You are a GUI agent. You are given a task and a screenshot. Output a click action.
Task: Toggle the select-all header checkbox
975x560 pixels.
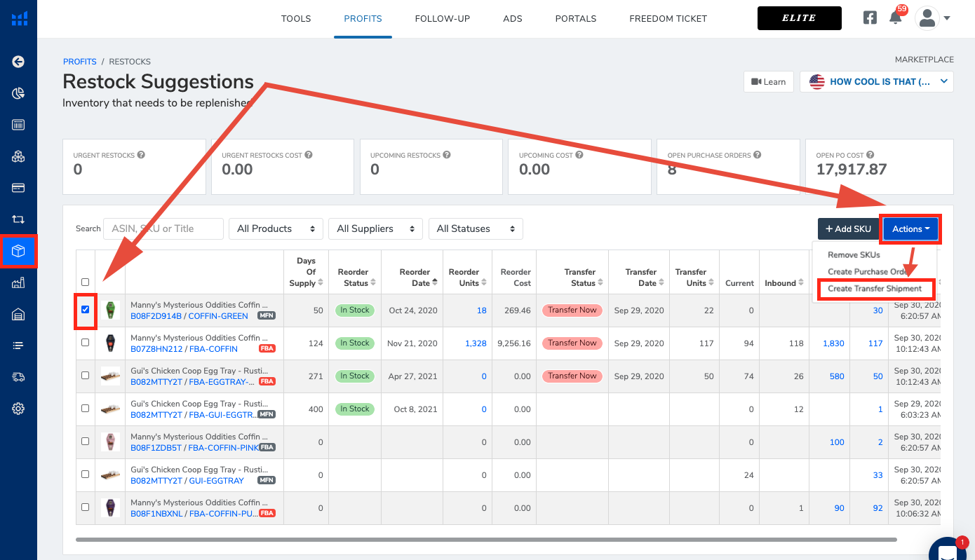click(x=86, y=282)
